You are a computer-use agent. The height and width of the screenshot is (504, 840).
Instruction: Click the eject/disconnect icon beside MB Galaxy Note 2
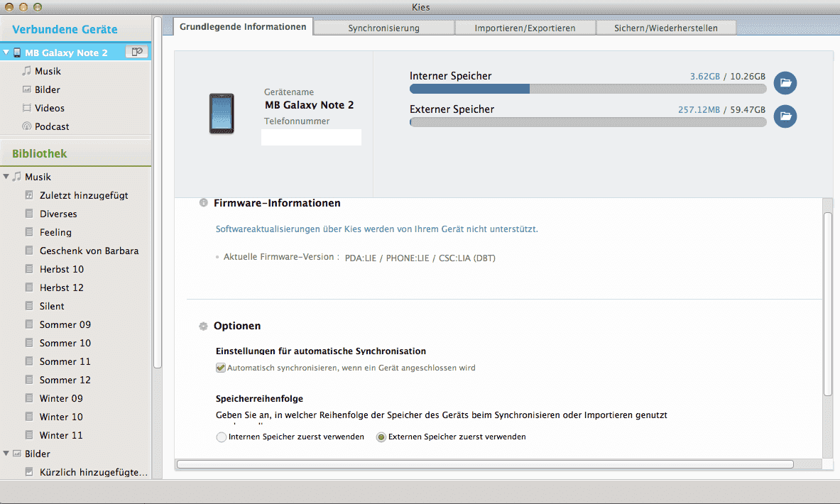pyautogui.click(x=136, y=52)
